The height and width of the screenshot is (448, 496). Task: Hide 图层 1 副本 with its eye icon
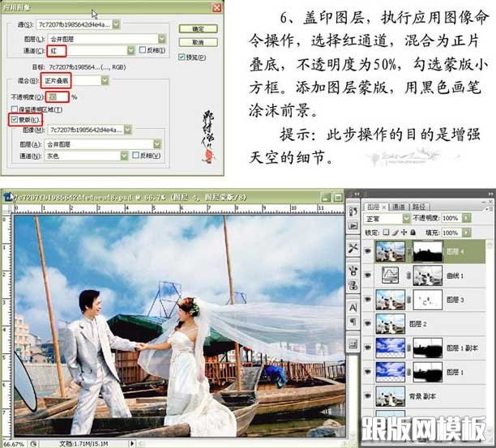[x=368, y=348]
